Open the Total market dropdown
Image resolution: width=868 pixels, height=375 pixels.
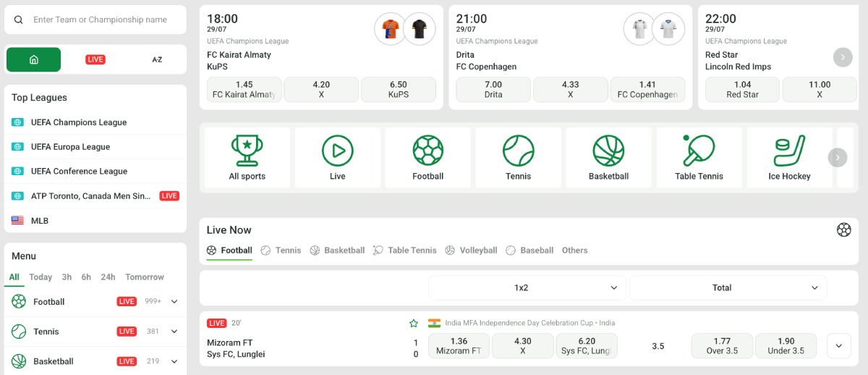(x=728, y=287)
